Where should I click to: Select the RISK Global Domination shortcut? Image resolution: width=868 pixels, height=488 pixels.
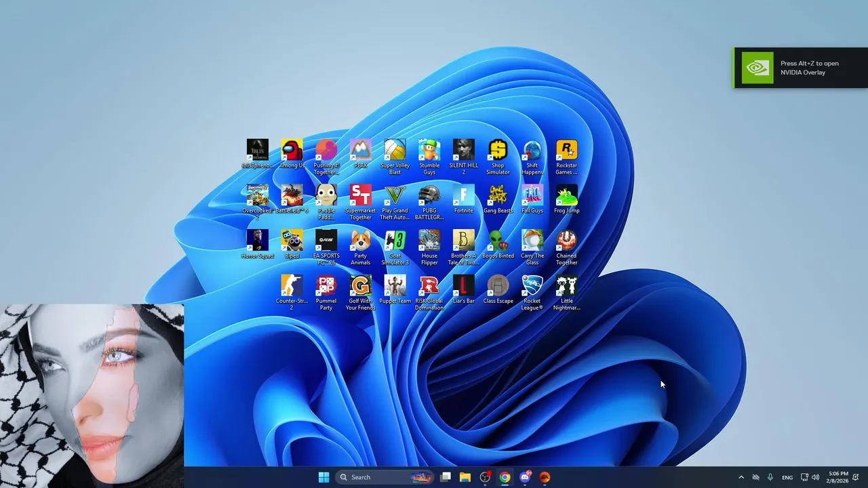click(x=429, y=293)
